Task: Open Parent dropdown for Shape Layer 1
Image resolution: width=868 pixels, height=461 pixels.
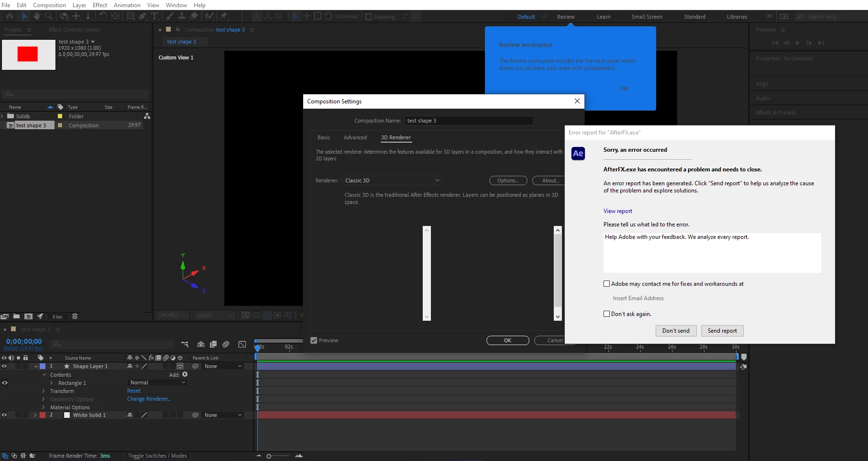Action: point(223,366)
